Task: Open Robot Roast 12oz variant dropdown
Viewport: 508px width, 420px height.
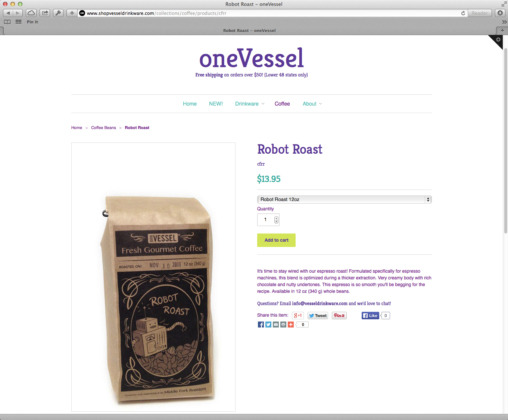Action: point(344,200)
